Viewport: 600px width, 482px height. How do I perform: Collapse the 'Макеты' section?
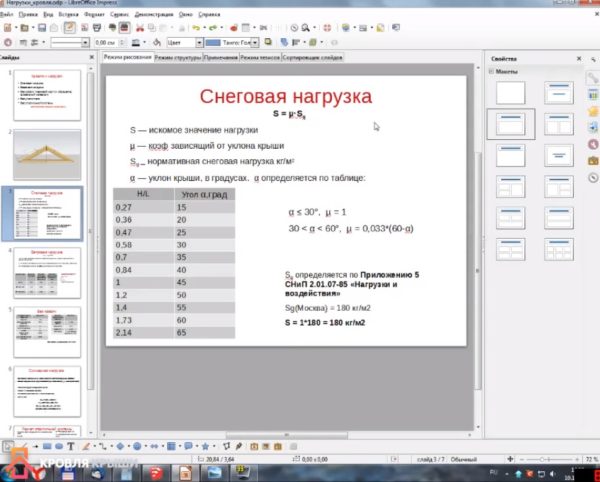(x=491, y=72)
